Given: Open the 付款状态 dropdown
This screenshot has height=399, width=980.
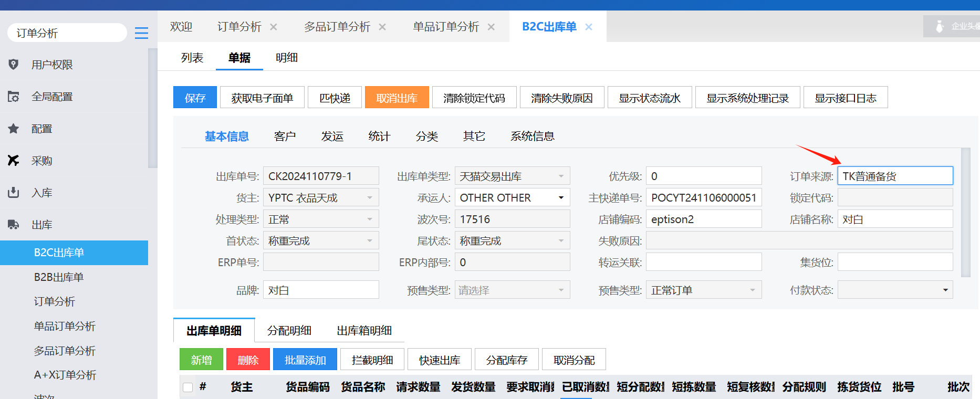Looking at the screenshot, I should click(945, 290).
